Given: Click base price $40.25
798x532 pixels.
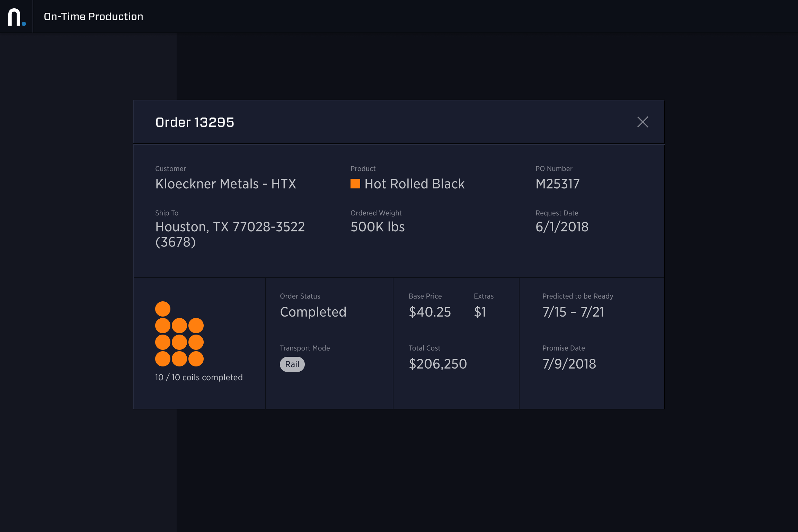Looking at the screenshot, I should pos(430,312).
